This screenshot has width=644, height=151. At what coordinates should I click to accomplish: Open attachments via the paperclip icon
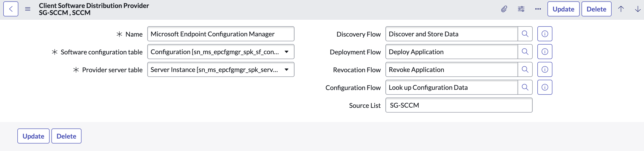pos(504,9)
